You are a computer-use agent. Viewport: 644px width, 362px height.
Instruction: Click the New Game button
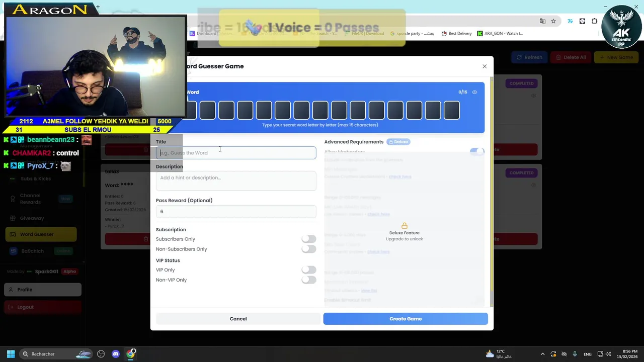616,57
